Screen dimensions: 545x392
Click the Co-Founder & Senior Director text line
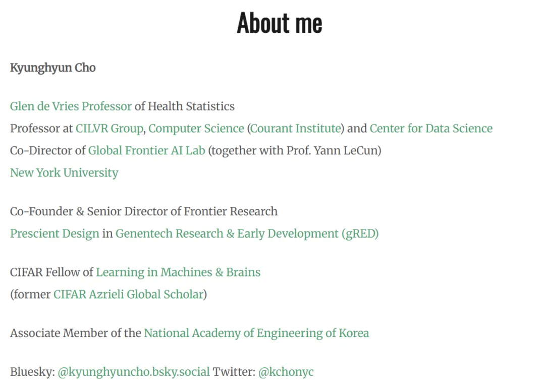click(144, 211)
